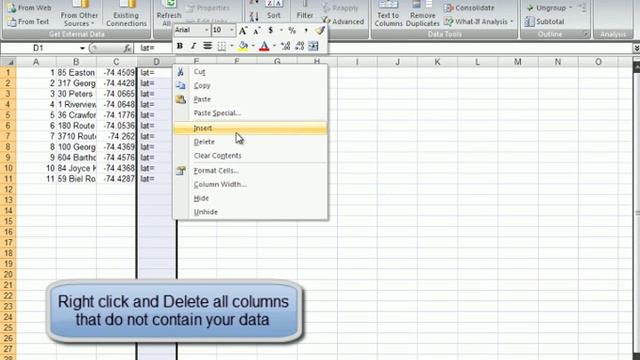Expand the formula bar chevron
640x360 pixels.
point(636,48)
